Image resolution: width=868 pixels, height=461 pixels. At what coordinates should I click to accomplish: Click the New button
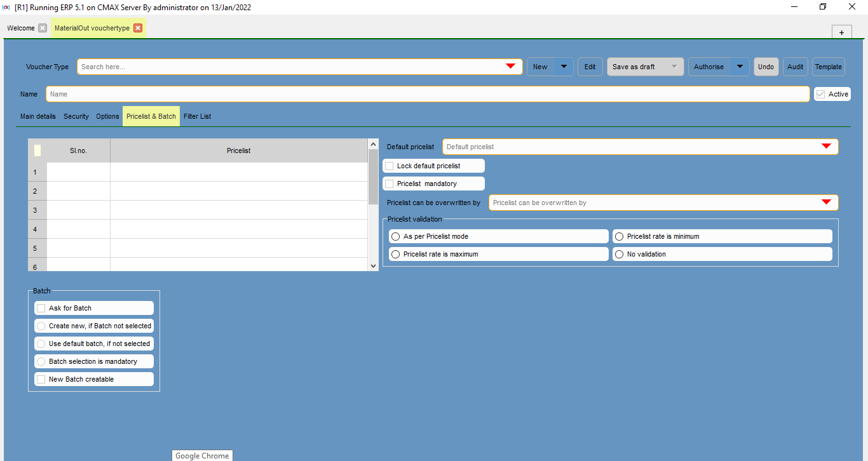(x=541, y=67)
